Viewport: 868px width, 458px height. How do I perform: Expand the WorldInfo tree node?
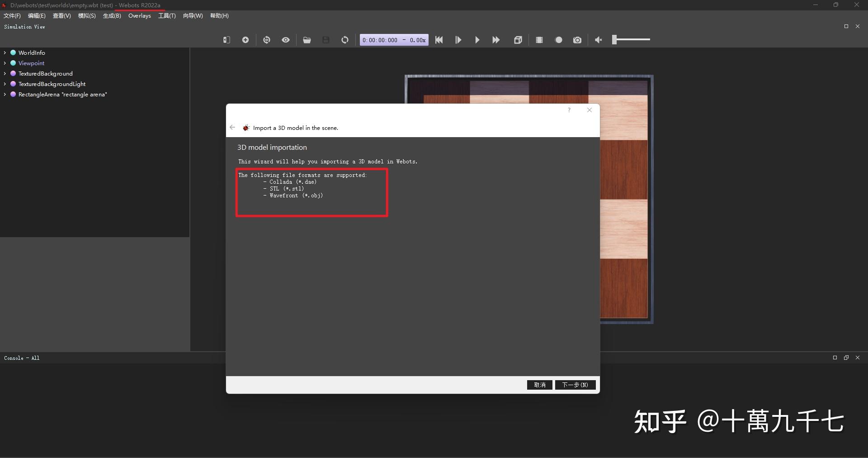click(x=5, y=52)
